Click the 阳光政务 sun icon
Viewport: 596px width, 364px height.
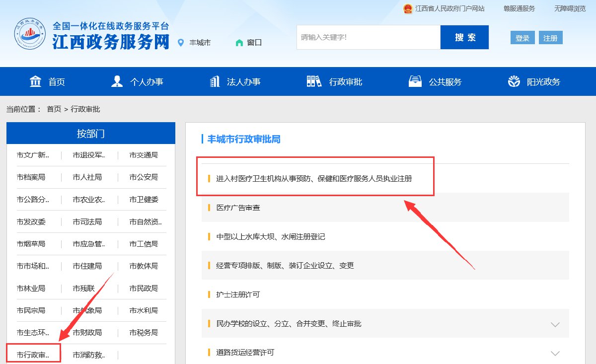514,81
